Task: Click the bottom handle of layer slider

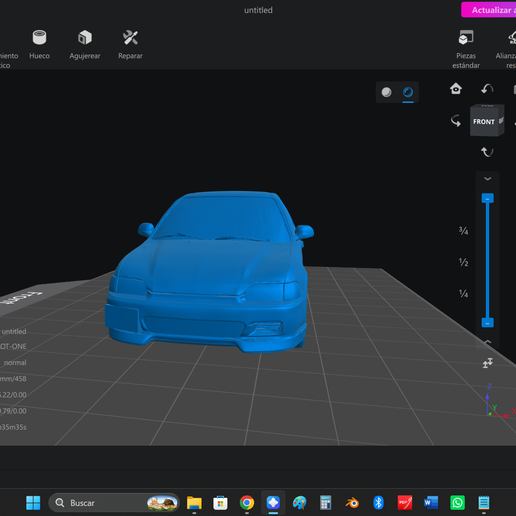Action: point(487,323)
